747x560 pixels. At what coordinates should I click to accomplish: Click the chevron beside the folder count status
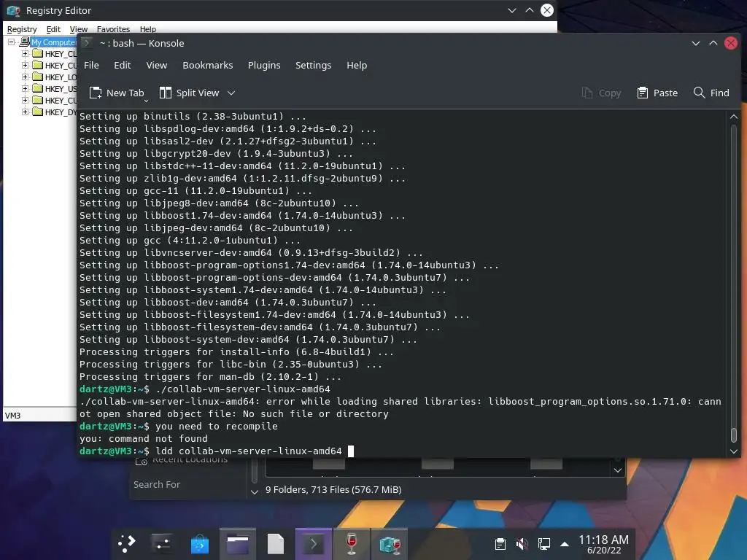255,491
